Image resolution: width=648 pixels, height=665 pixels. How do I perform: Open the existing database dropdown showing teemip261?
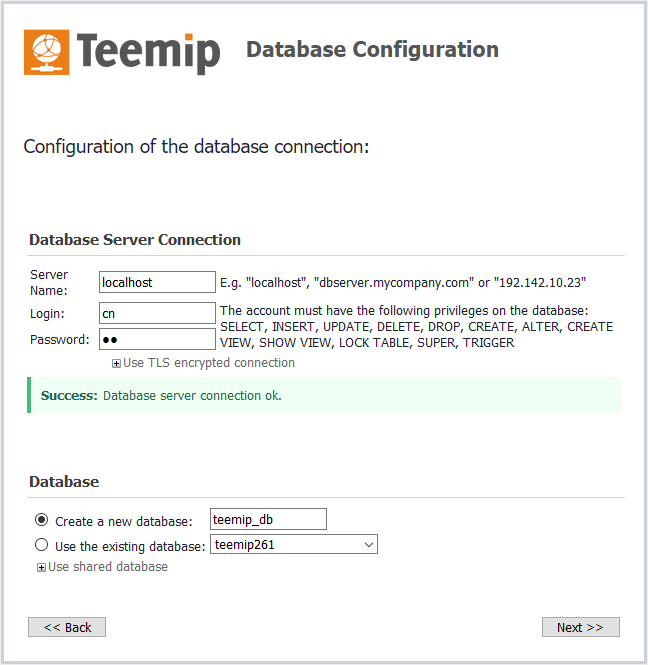[294, 545]
